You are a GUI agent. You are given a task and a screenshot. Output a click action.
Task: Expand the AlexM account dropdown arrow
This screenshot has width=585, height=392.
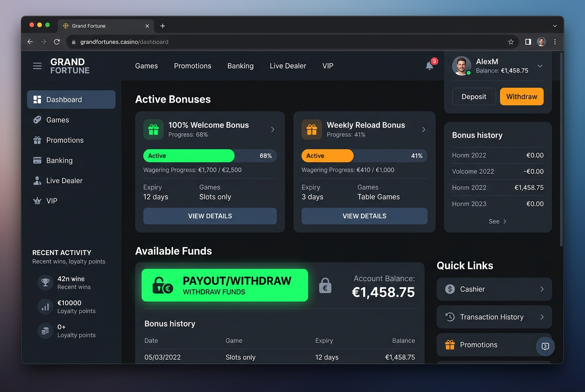pyautogui.click(x=540, y=66)
